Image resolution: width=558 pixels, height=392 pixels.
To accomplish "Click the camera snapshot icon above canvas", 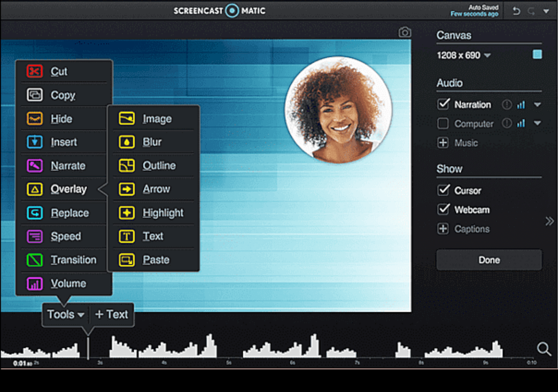I will [x=405, y=33].
